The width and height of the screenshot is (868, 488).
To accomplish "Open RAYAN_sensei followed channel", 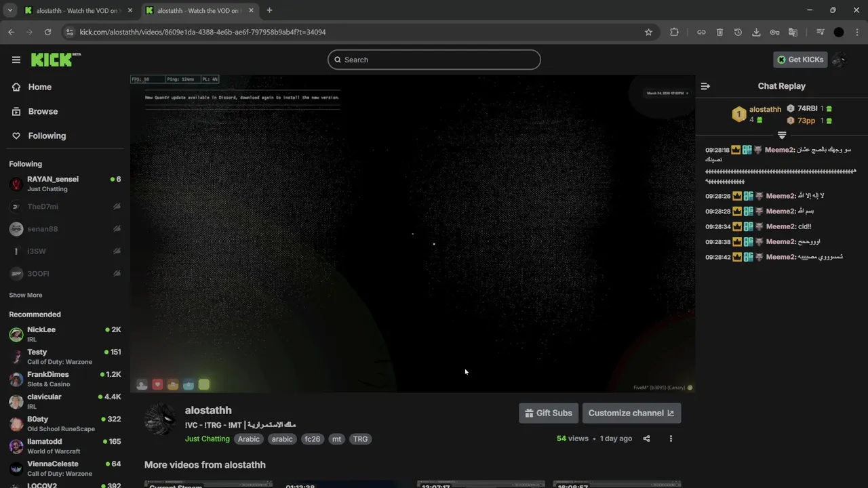I will click(65, 184).
